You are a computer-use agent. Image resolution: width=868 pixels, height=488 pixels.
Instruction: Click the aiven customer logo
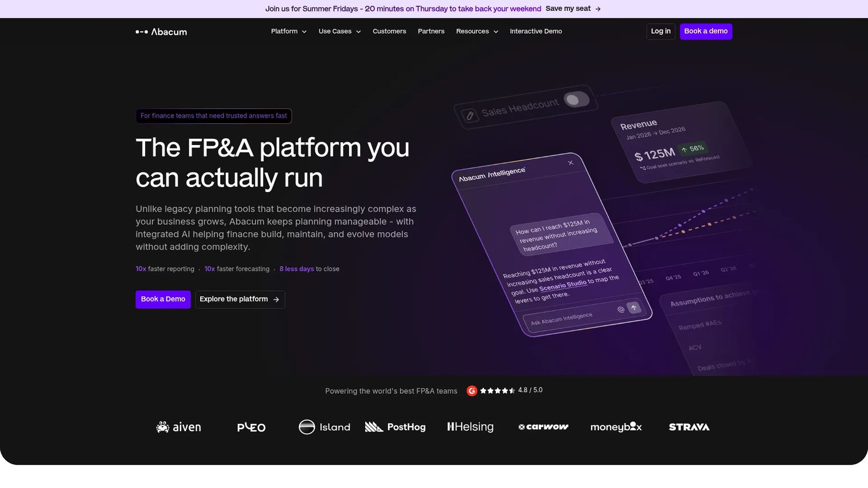coord(179,427)
